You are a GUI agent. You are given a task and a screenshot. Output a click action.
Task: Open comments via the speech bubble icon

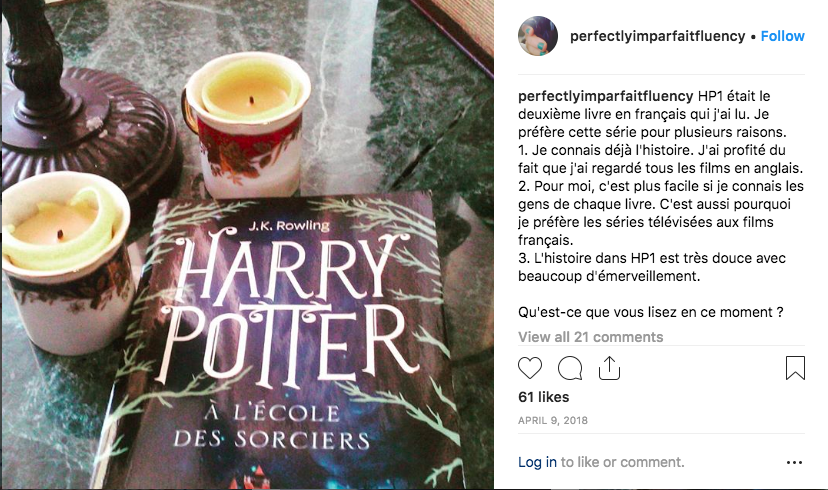(x=570, y=368)
